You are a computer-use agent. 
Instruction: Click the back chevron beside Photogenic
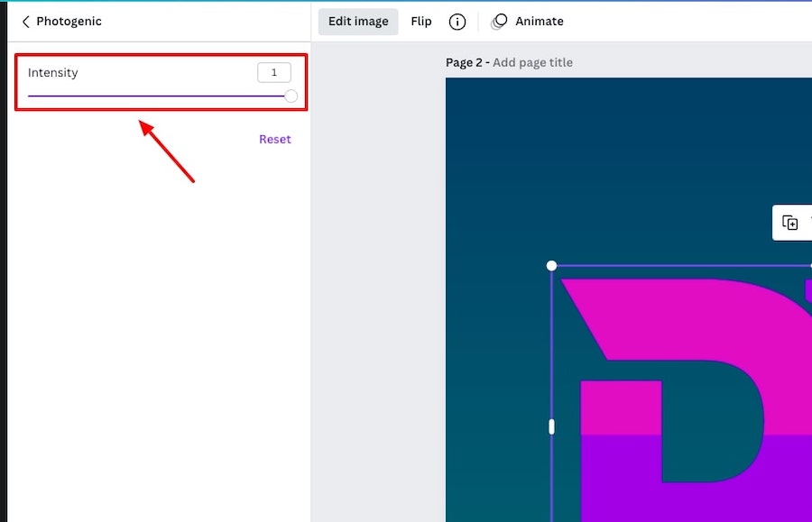(x=25, y=22)
